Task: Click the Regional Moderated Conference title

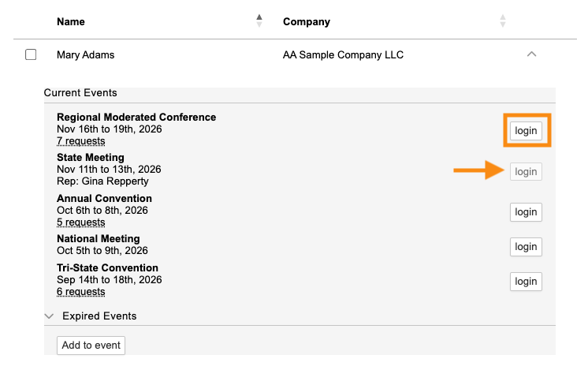Action: [x=136, y=117]
